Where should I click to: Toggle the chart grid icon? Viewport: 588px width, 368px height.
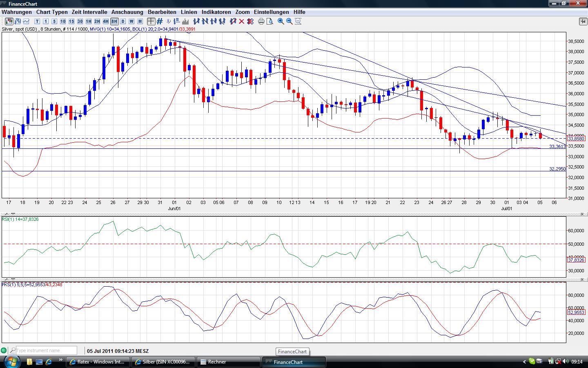160,21
